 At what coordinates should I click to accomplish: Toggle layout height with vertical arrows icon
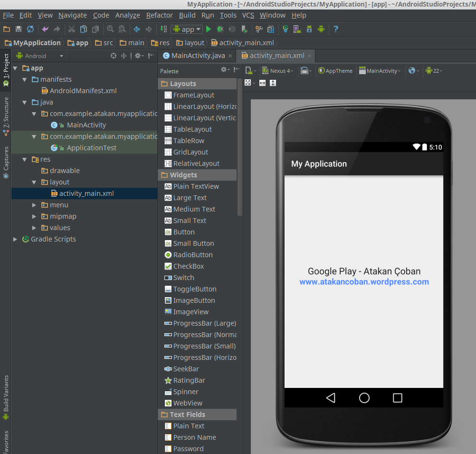click(x=273, y=83)
